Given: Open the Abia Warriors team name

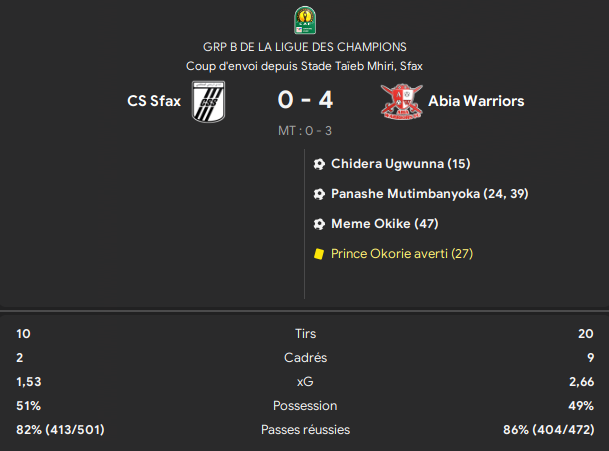Looking at the screenshot, I should (x=476, y=101).
